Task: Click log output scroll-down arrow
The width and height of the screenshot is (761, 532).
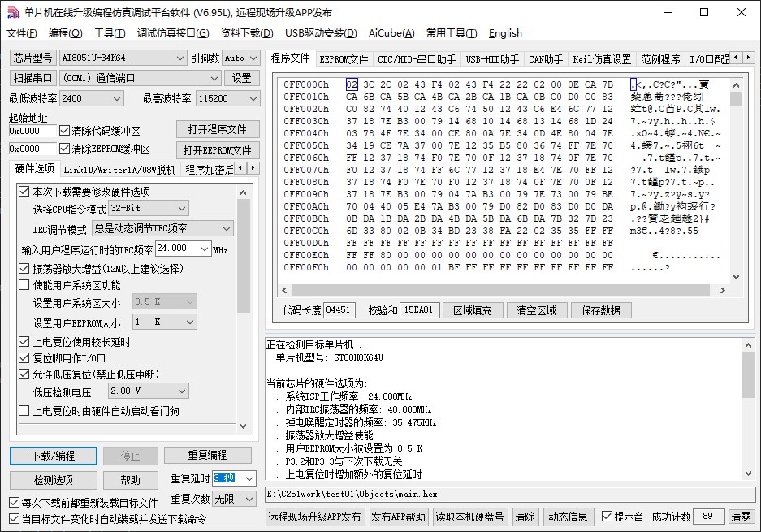Action: click(748, 474)
